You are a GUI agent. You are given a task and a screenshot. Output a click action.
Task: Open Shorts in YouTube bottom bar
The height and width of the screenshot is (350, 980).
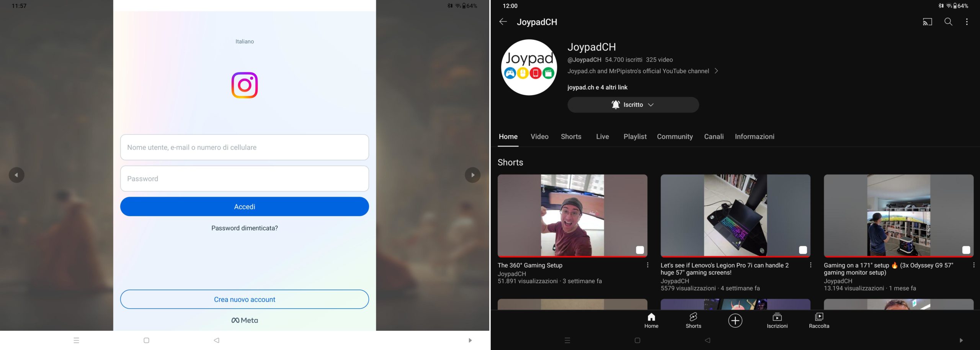(693, 320)
